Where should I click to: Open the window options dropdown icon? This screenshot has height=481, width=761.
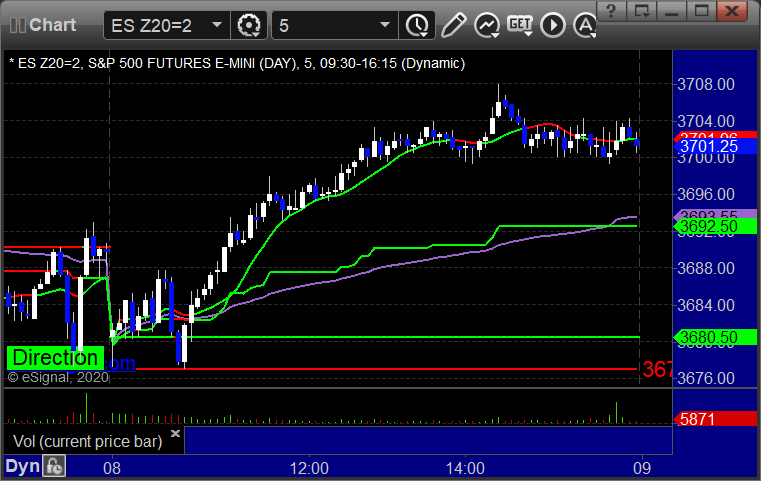tap(642, 11)
